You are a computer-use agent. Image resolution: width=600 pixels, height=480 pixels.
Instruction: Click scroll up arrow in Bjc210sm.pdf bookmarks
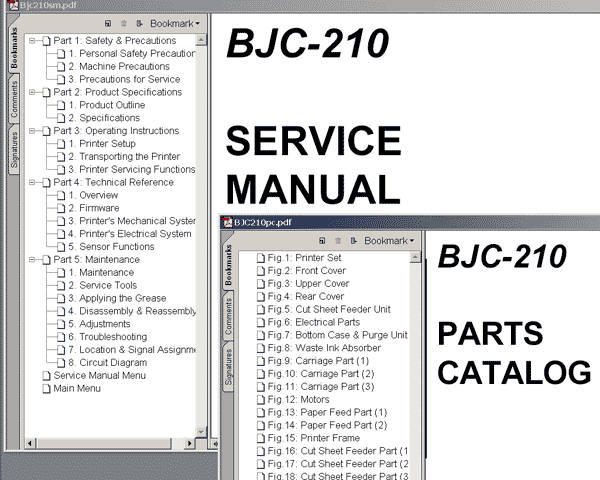(201, 40)
